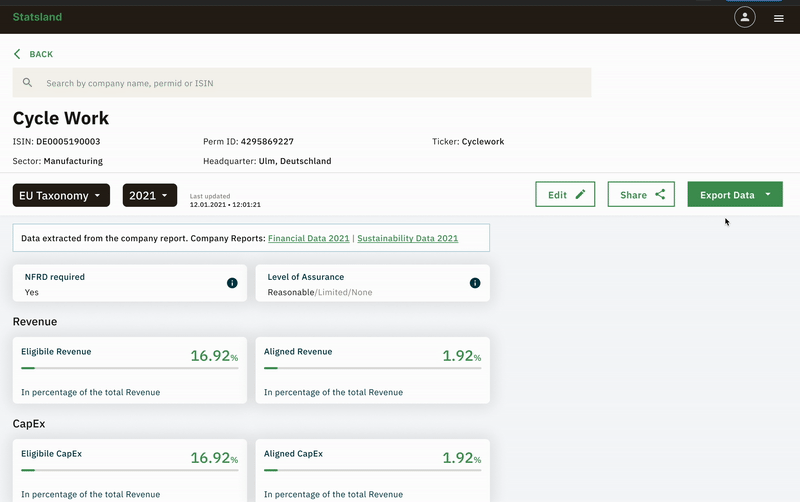
Task: Show info for NFRD required
Action: tap(232, 283)
